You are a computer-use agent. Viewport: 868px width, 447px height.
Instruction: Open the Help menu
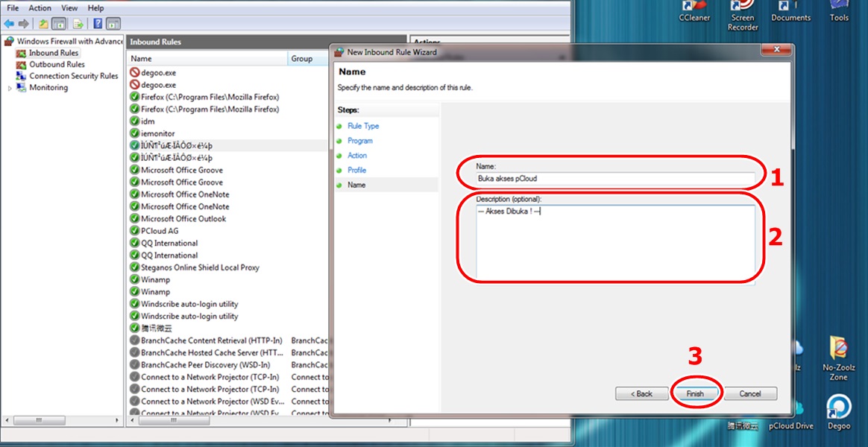(x=95, y=8)
